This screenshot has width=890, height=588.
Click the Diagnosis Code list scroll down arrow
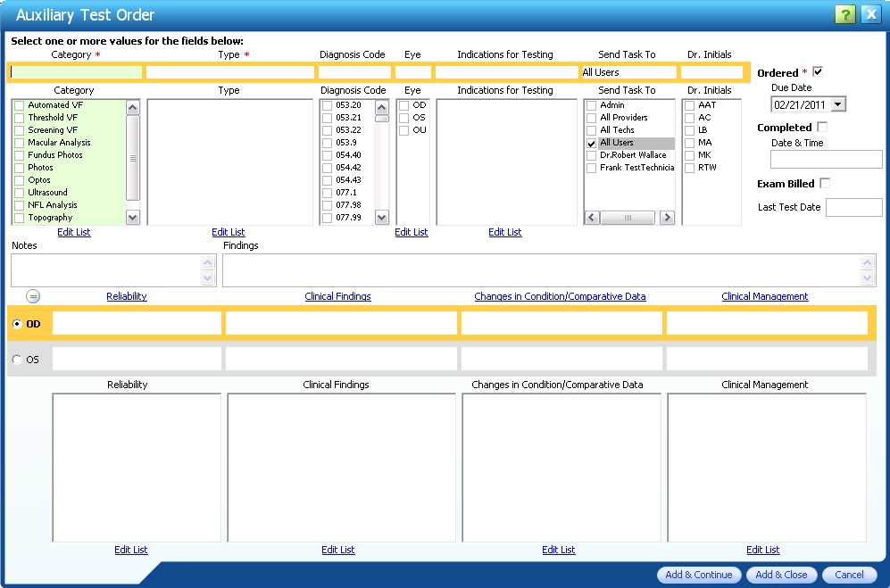pos(382,218)
